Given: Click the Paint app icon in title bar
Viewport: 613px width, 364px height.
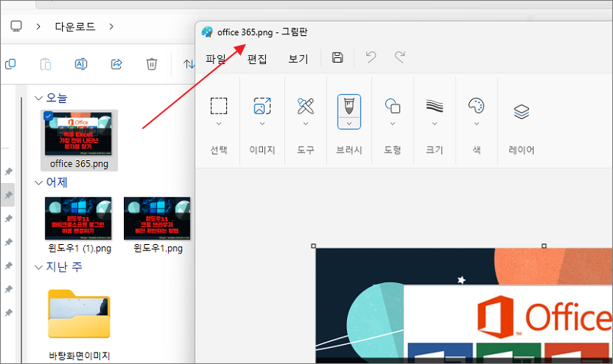Looking at the screenshot, I should click(x=207, y=32).
